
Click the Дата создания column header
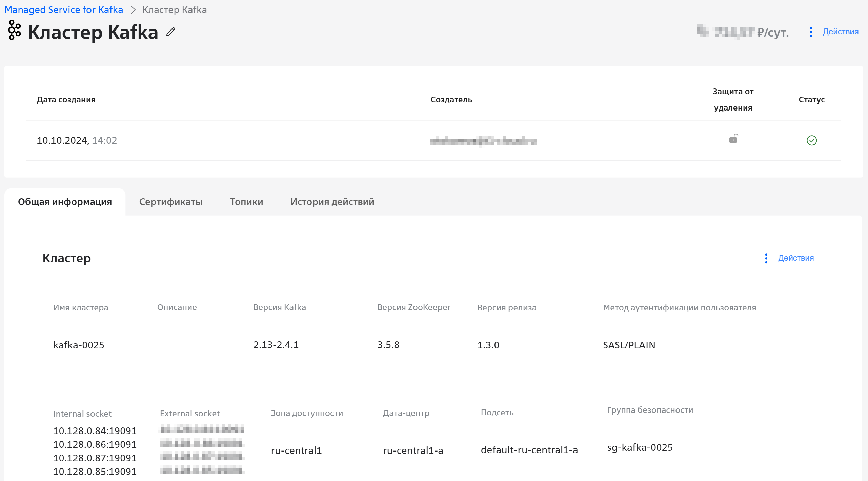[66, 100]
